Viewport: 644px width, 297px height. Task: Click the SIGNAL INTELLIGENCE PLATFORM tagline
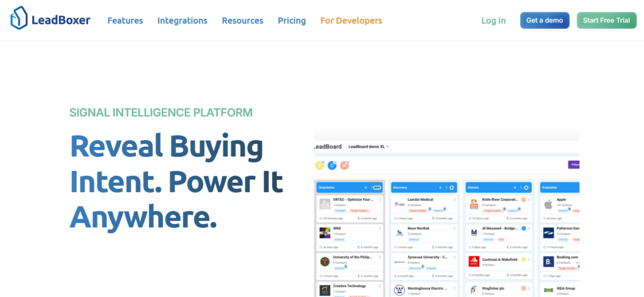[x=161, y=112]
